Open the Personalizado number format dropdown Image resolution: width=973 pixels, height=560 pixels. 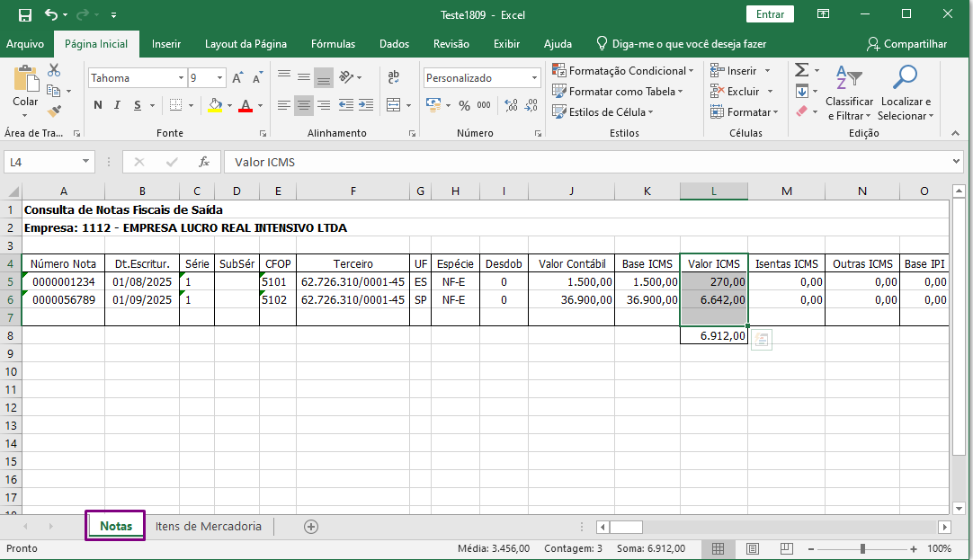tap(534, 78)
